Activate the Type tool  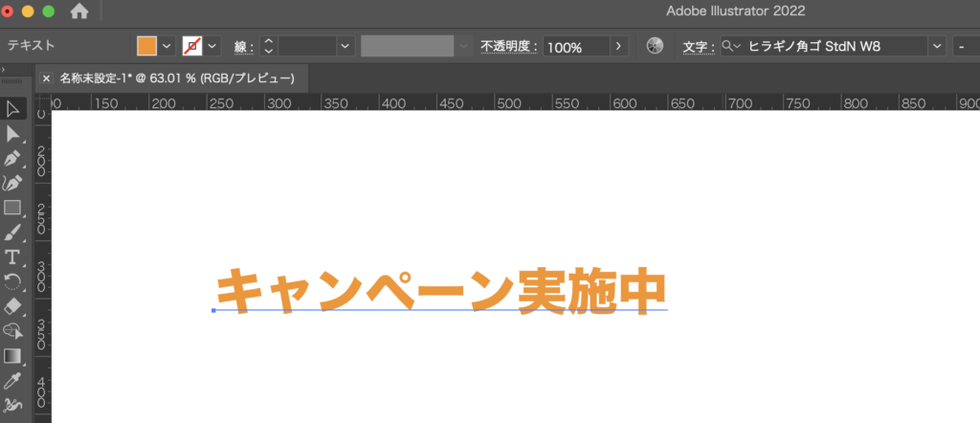[12, 256]
